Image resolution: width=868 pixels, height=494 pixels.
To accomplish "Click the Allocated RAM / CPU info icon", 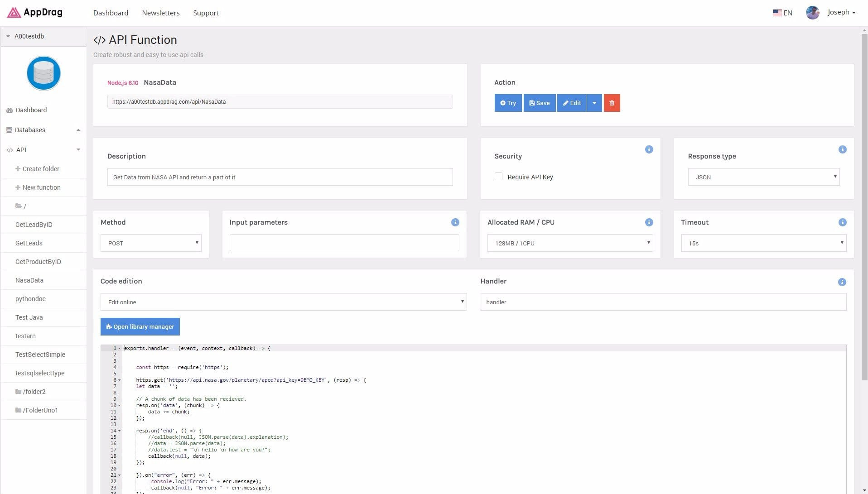I will tap(649, 222).
